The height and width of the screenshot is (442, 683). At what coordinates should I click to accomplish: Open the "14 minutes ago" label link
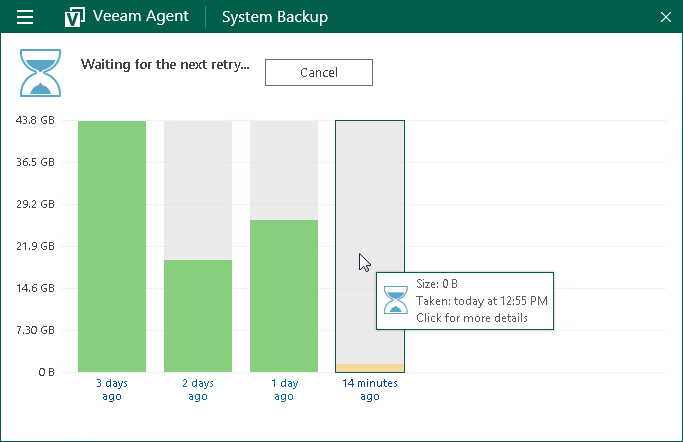(370, 390)
